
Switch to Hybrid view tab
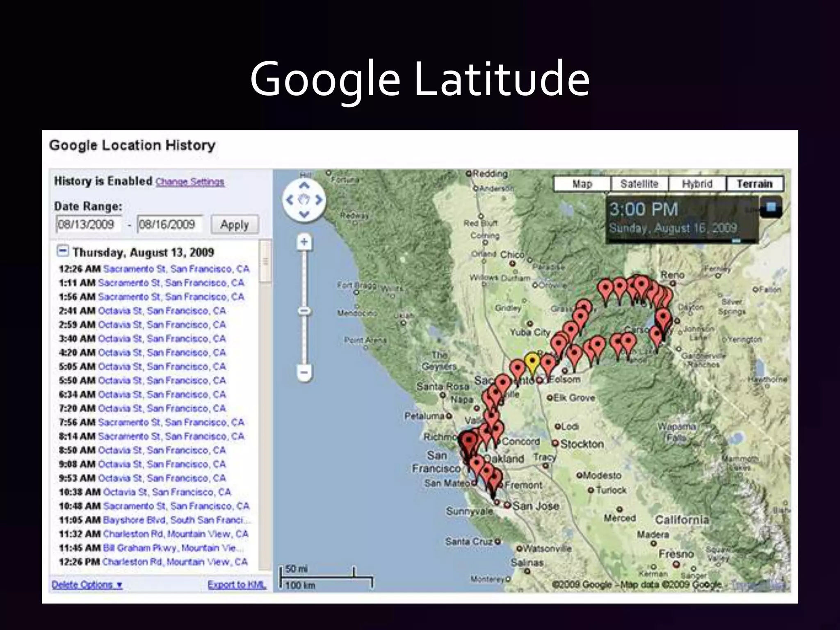pos(697,184)
